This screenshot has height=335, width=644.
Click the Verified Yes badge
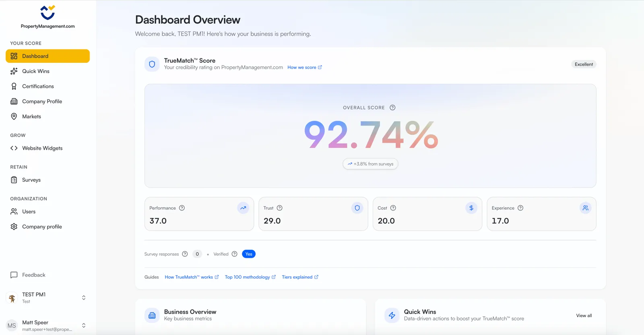(249, 254)
